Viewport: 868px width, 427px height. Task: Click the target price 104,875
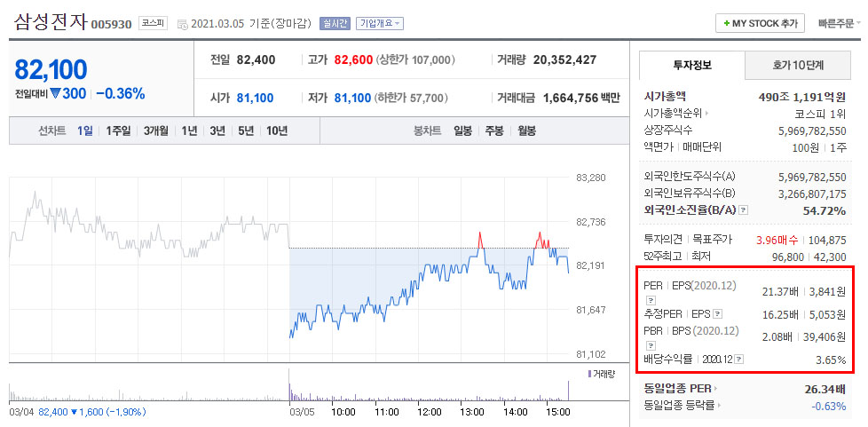(827, 240)
